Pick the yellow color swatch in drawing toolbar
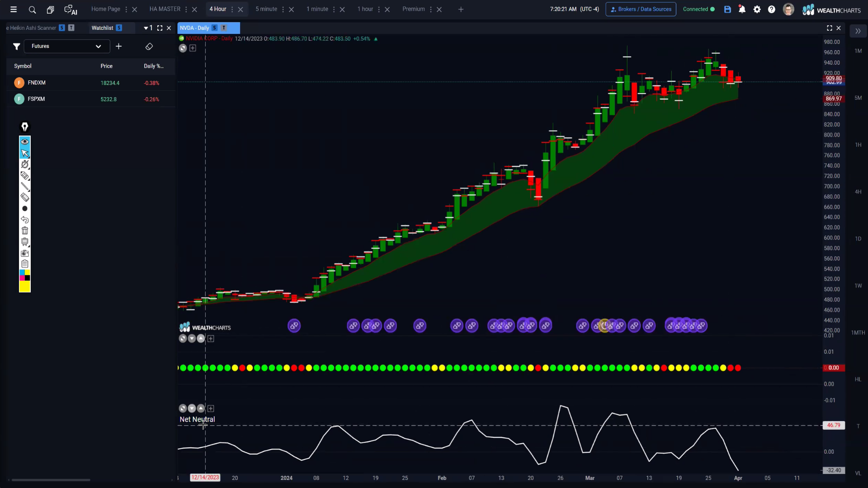 25,287
